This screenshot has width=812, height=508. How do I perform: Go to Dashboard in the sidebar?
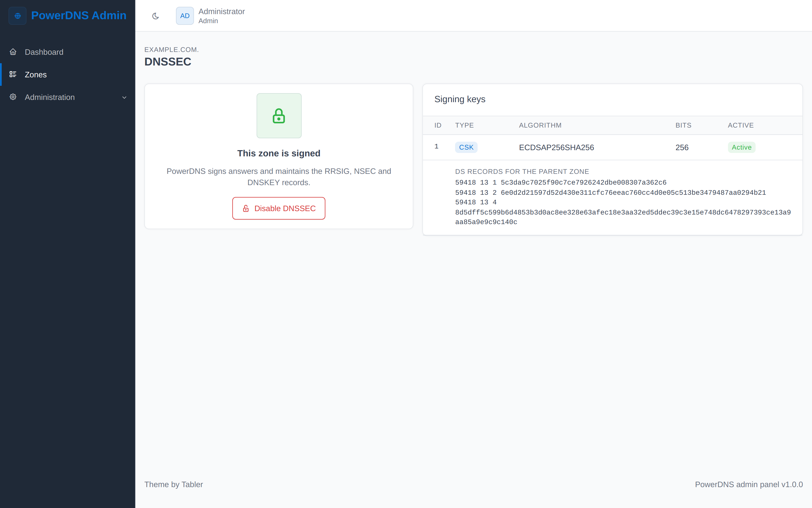coord(68,52)
